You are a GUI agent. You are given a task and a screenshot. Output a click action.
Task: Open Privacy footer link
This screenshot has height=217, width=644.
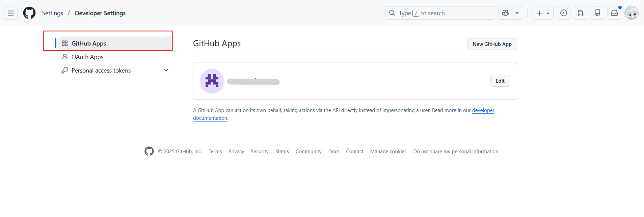[x=236, y=152]
